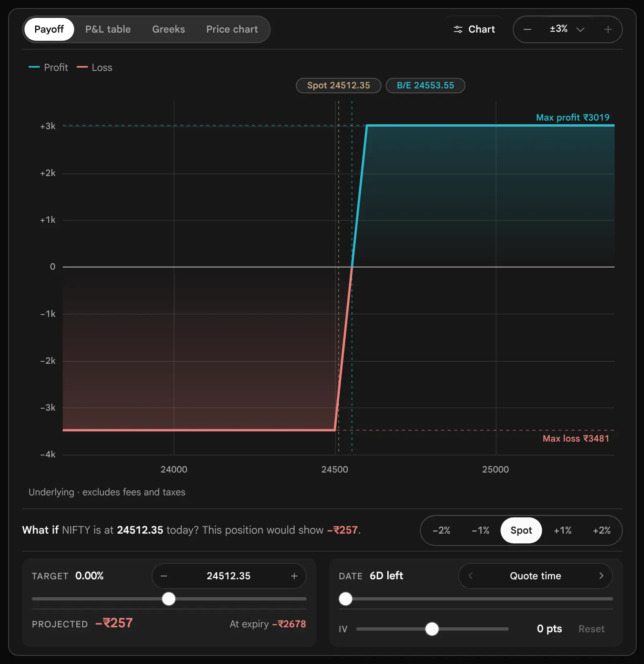Open the Price chart tab
644x664 pixels.
tap(232, 29)
